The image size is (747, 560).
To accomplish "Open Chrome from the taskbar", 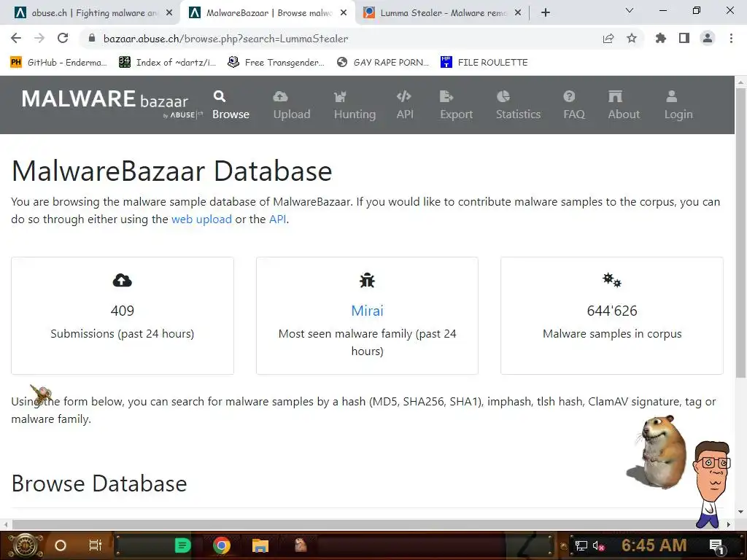I will (222, 545).
